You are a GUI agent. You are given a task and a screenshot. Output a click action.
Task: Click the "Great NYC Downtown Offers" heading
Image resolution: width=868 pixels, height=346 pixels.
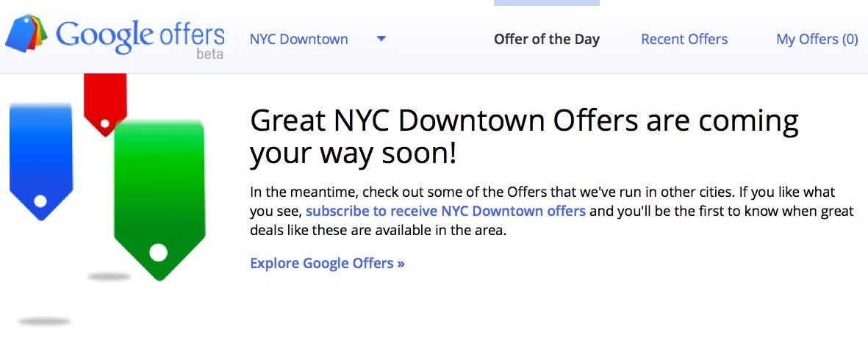pos(523,136)
